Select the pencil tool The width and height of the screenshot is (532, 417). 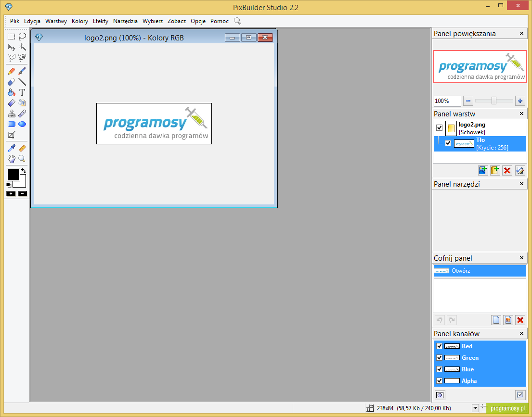[x=12, y=71]
